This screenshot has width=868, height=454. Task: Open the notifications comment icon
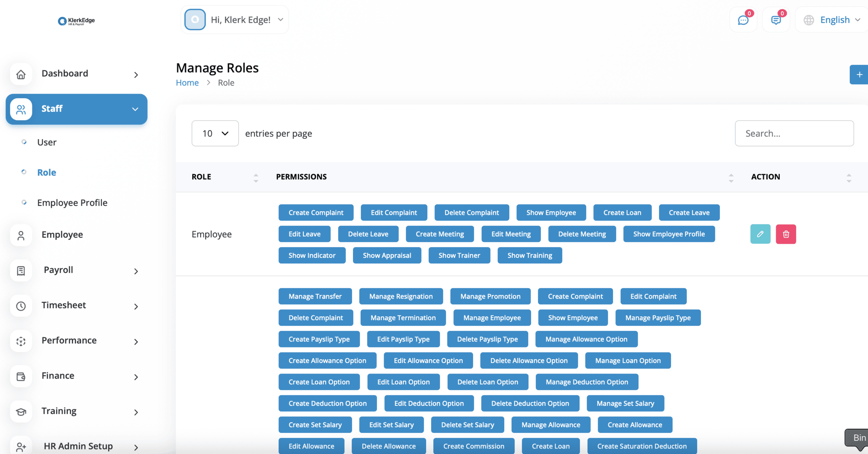click(x=775, y=20)
